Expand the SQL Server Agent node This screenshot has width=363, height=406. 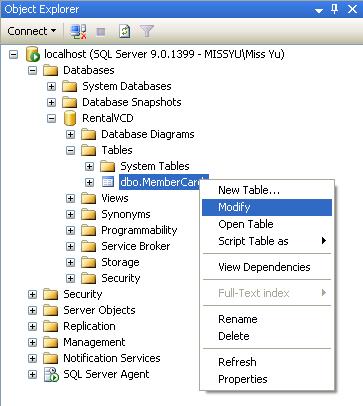(x=32, y=374)
